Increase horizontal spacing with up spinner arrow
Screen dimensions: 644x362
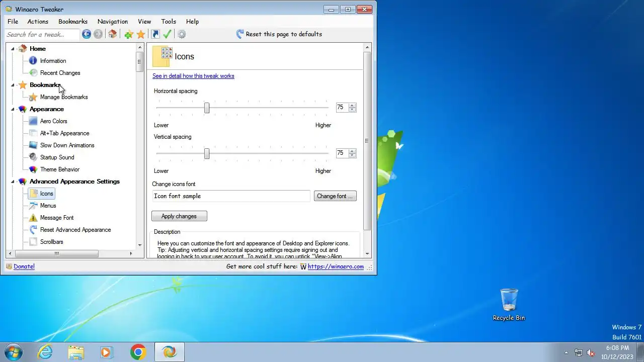click(352, 105)
